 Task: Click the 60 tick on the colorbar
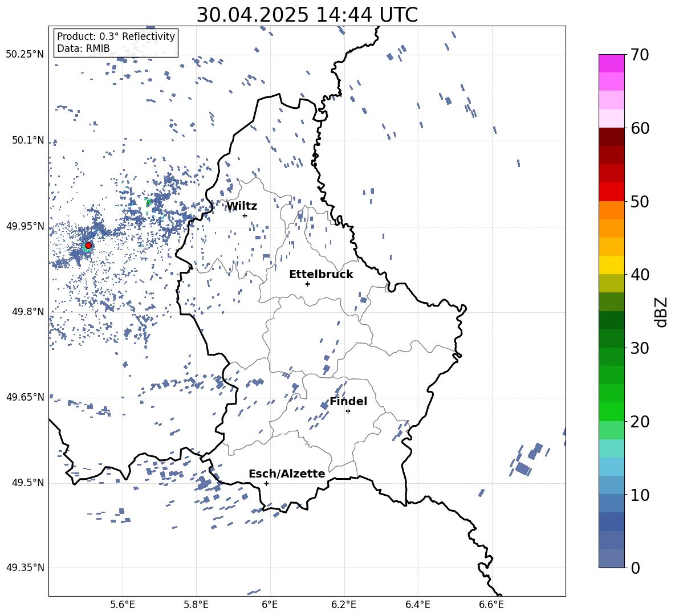click(x=639, y=128)
